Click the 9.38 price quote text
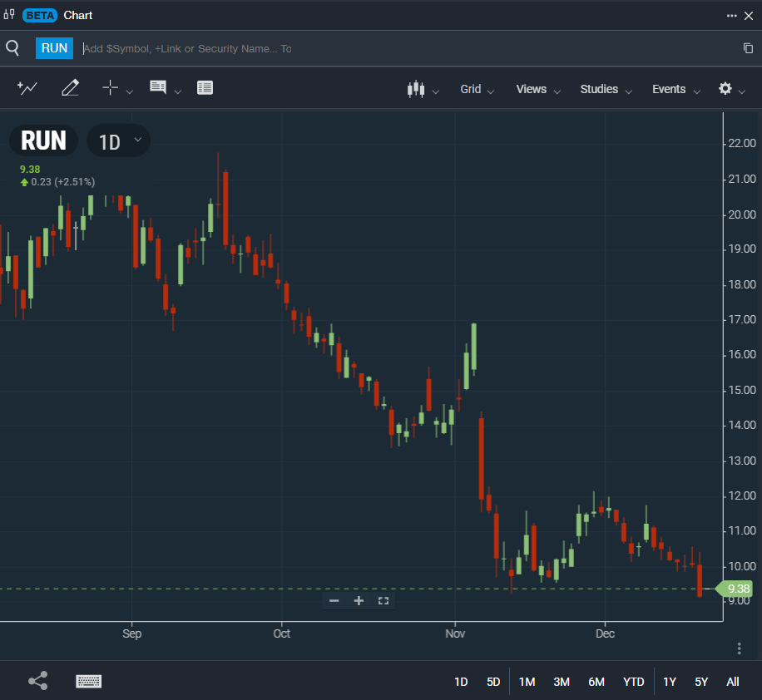The image size is (762, 700). coord(30,169)
